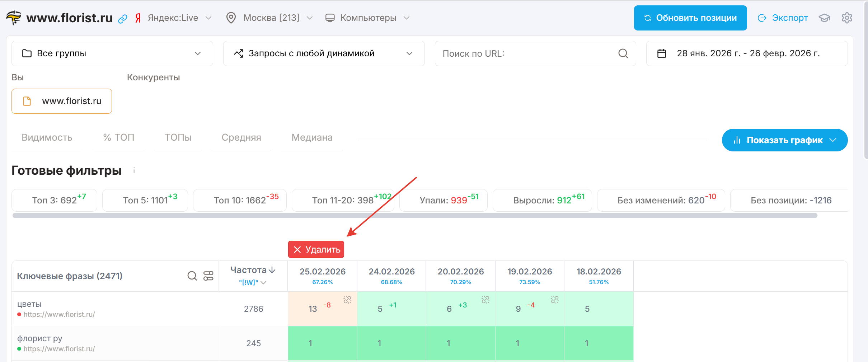Click the Экспорт link

783,18
